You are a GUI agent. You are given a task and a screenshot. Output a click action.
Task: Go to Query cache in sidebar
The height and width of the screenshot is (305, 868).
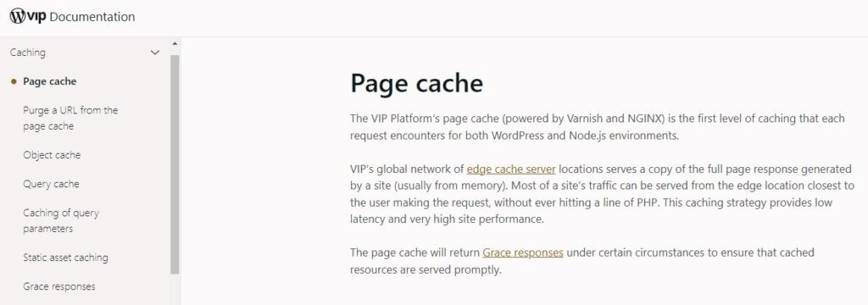pyautogui.click(x=51, y=184)
